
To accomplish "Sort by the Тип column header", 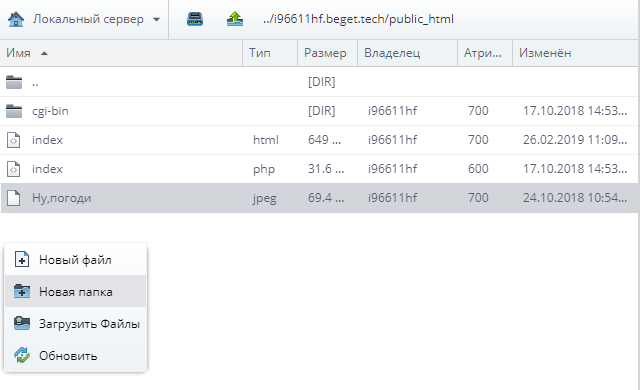I will click(x=270, y=53).
